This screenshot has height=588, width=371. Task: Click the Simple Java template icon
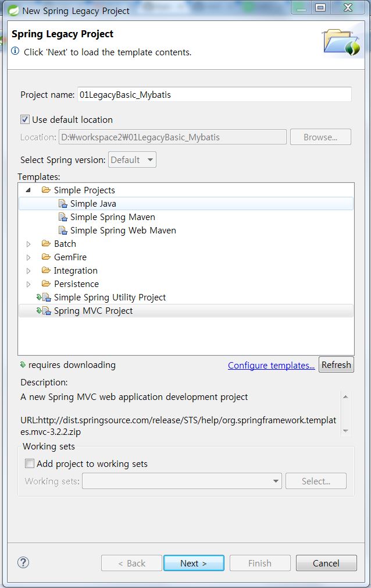point(63,204)
